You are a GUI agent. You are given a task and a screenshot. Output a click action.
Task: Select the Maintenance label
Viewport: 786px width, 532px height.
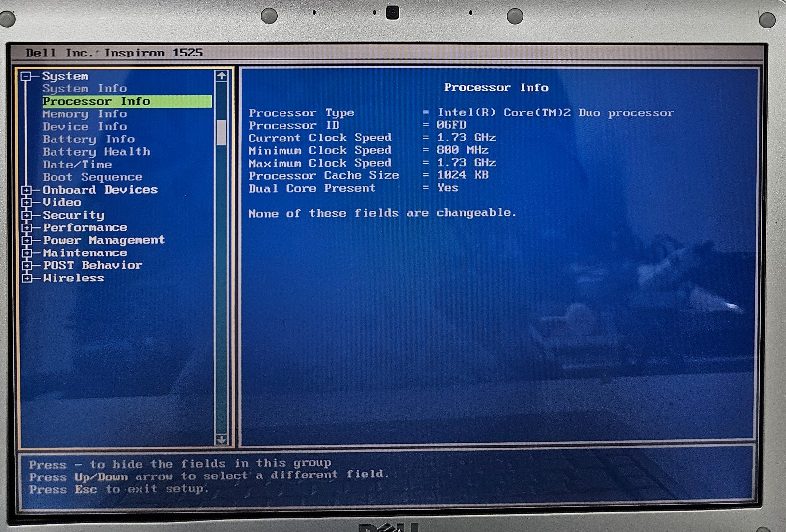(x=85, y=253)
